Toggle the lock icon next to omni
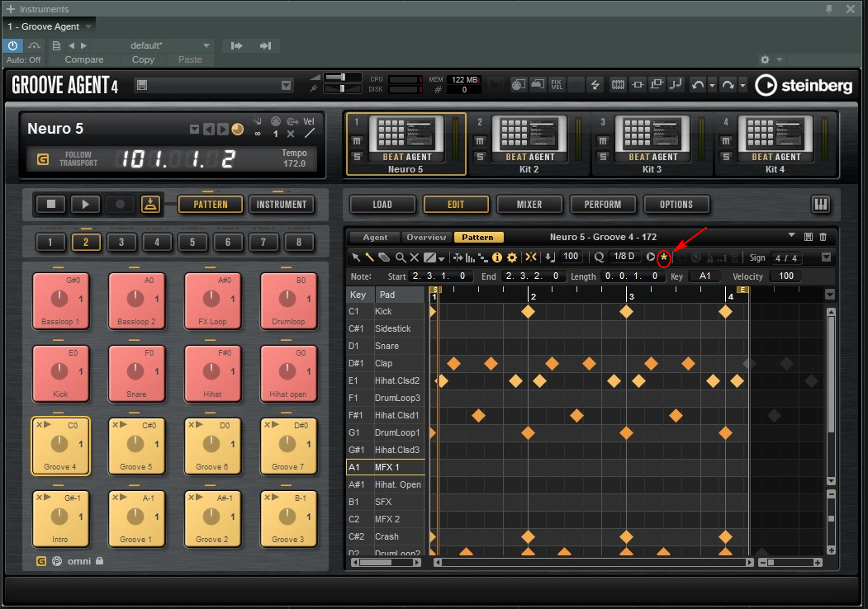Viewport: 868px width, 609px height. click(x=100, y=561)
